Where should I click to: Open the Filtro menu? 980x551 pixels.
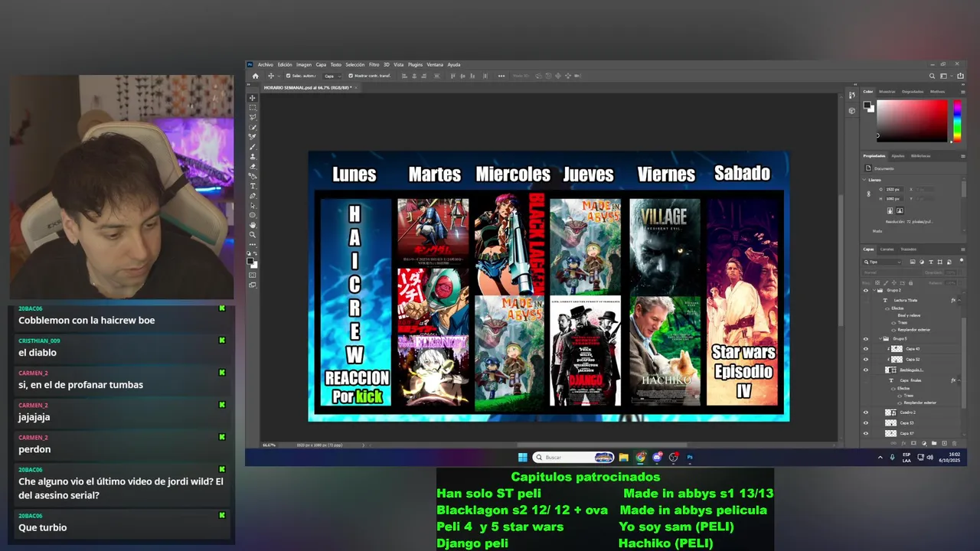coord(374,65)
